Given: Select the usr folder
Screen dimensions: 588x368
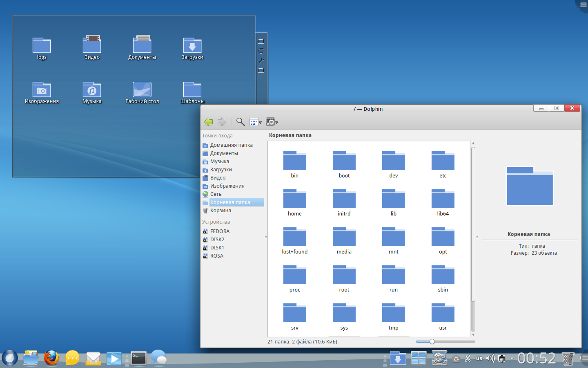Looking at the screenshot, I should pos(443,314).
